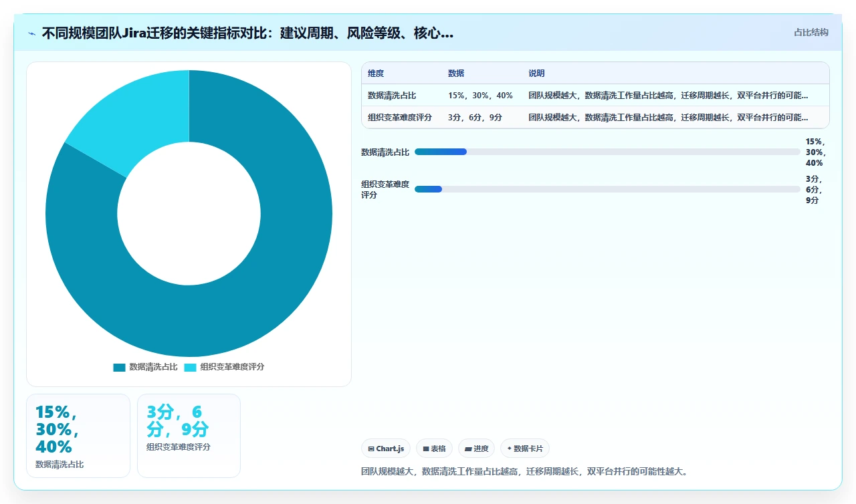
Task: Click the 数据清洗占比 progress bar
Action: click(x=607, y=152)
